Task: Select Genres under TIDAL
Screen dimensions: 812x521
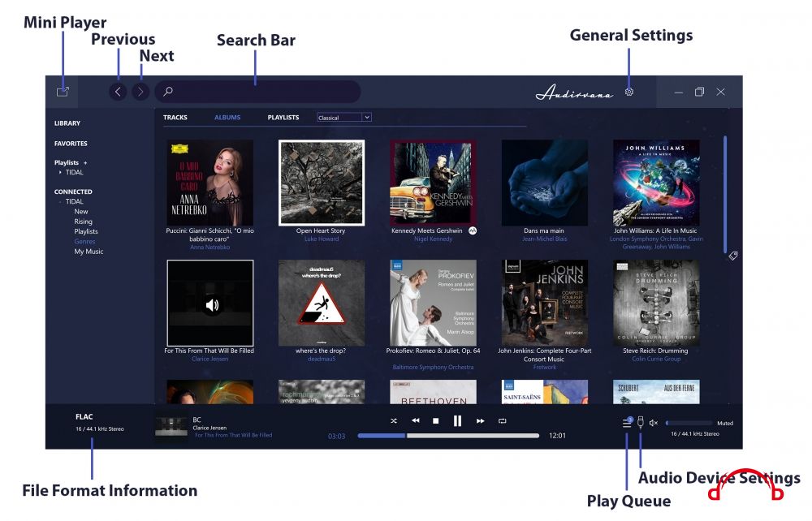Action: pos(84,242)
